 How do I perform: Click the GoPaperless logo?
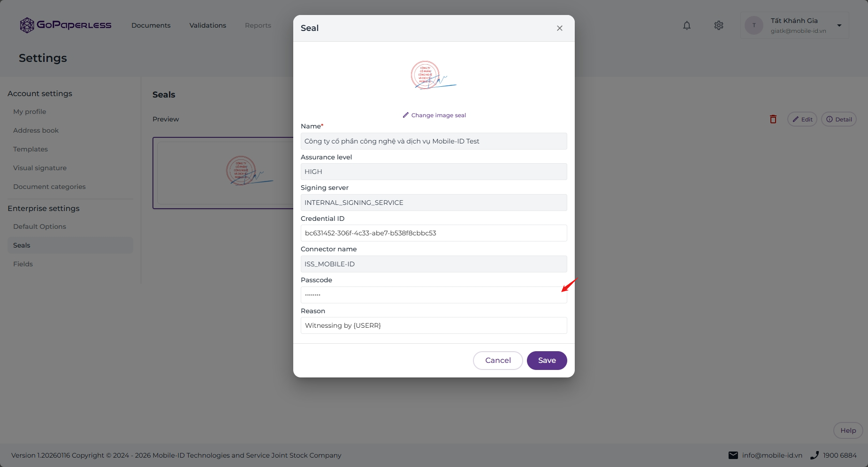click(66, 25)
